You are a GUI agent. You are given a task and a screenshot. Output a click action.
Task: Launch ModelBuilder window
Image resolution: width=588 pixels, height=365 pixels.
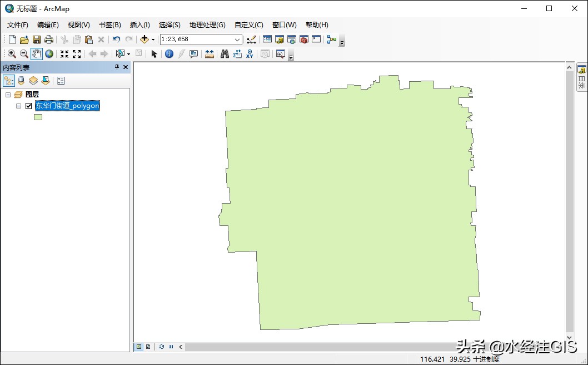pos(331,39)
